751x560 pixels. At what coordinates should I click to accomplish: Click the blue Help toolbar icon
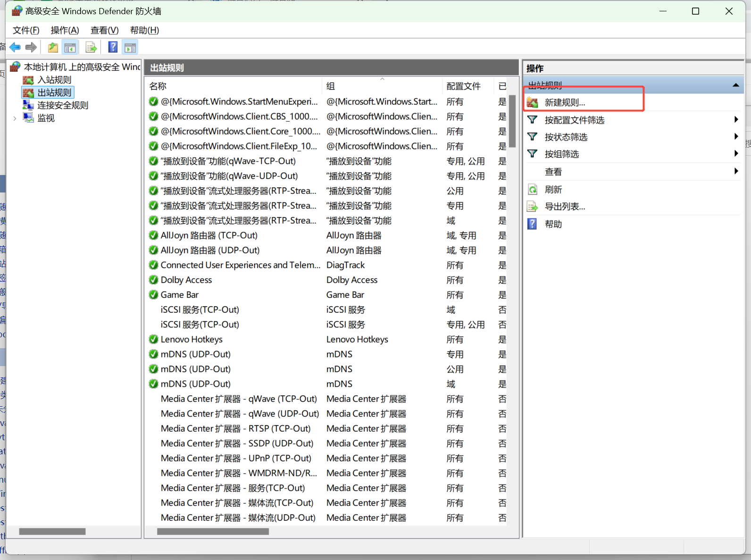click(113, 47)
